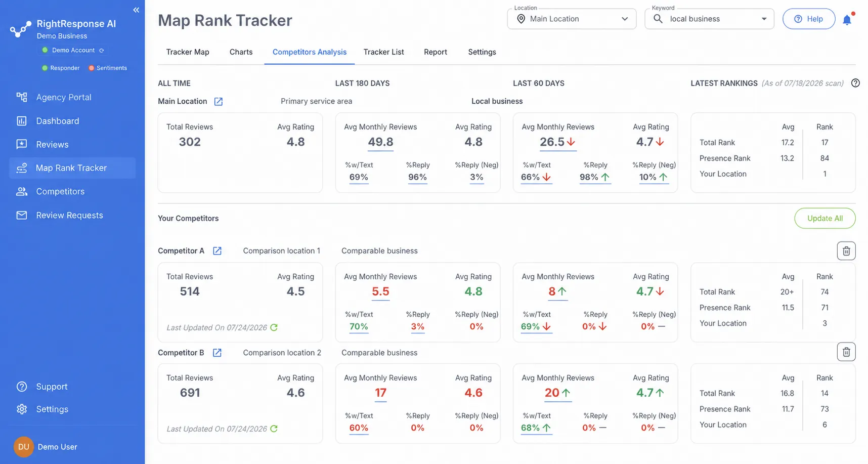Viewport: 868px width, 464px height.
Task: Click Comparison location 2 text
Action: click(x=282, y=353)
